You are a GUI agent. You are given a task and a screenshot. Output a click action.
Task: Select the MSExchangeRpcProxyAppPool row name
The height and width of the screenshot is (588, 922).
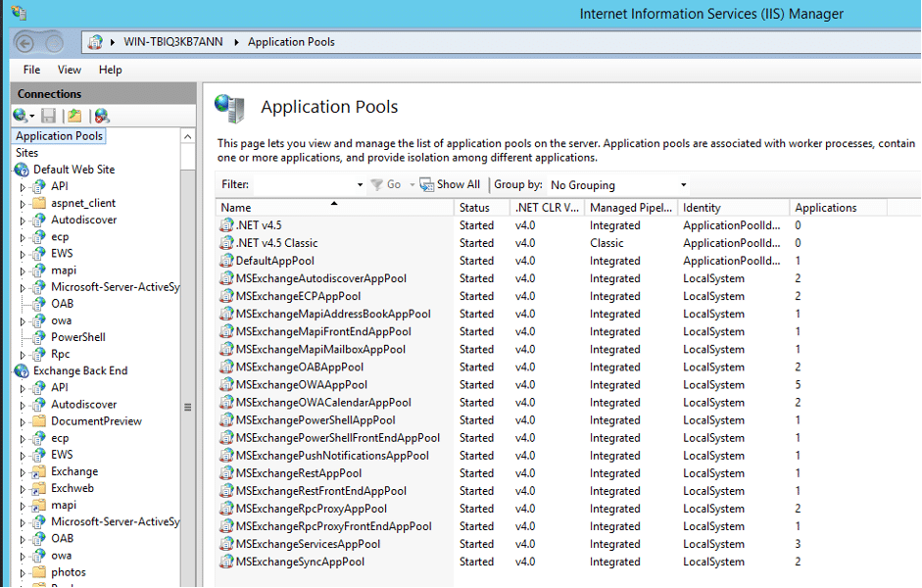pos(312,509)
